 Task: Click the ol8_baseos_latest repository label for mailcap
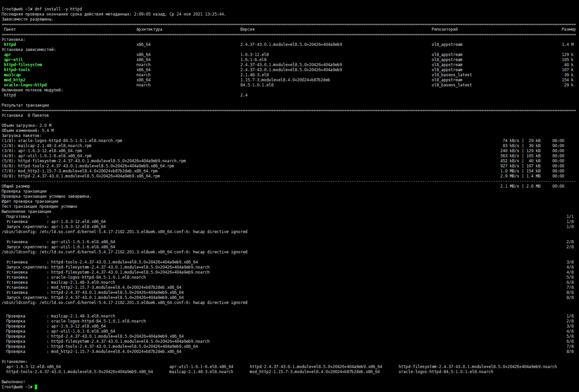(x=452, y=75)
